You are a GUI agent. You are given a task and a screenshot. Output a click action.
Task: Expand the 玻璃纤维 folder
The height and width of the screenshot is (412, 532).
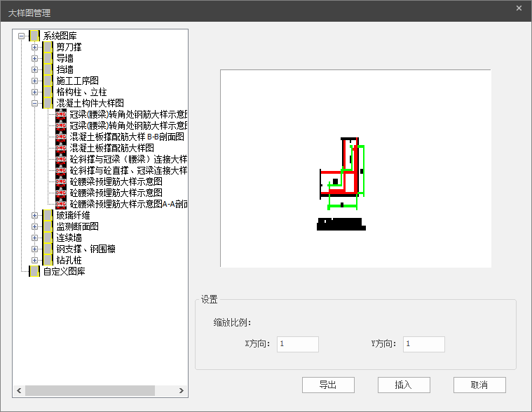[x=34, y=215]
